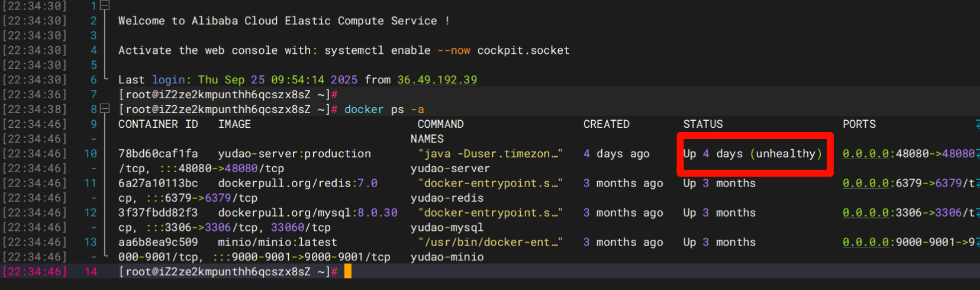The image size is (980, 290).
Task: Click the 'Up 4 days (unhealthy)' status
Action: coord(752,154)
